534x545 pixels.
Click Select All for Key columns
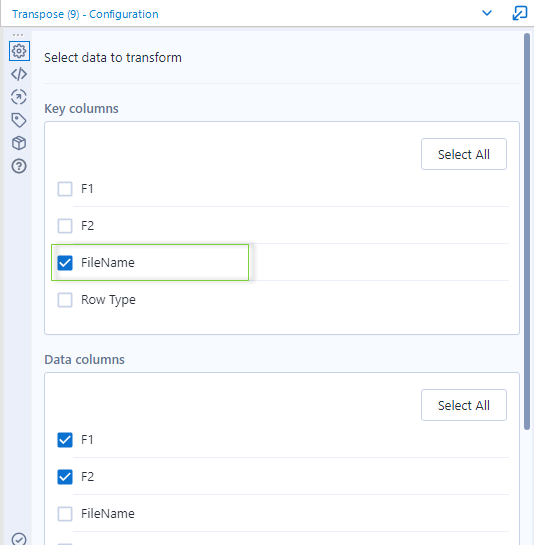click(464, 154)
